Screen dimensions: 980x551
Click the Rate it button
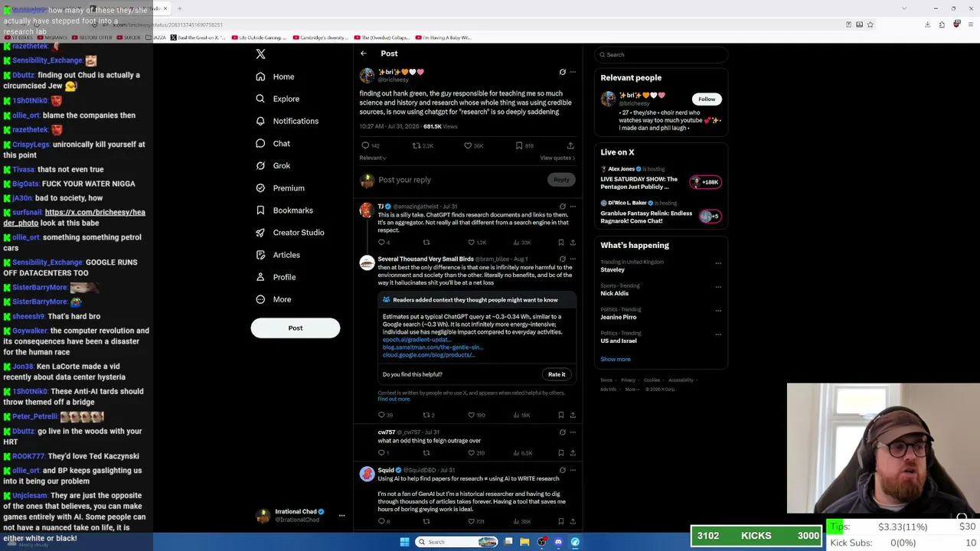tap(557, 374)
